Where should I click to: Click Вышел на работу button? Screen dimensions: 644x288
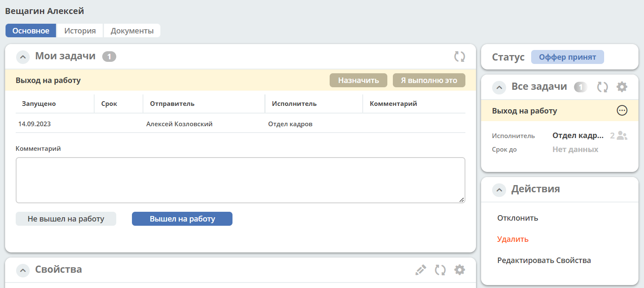coord(182,219)
